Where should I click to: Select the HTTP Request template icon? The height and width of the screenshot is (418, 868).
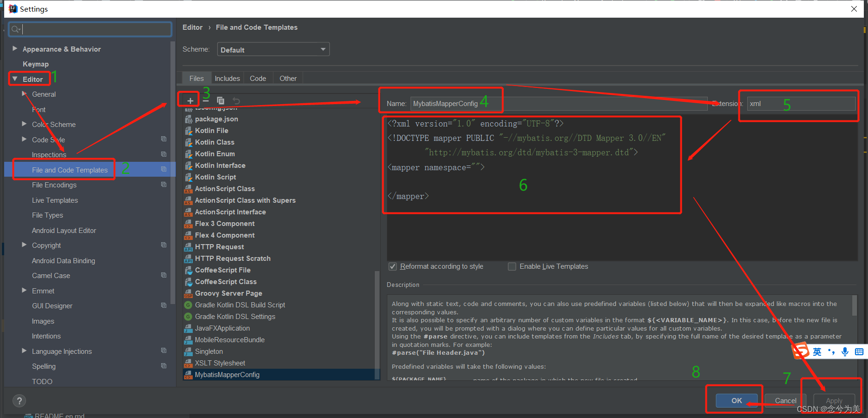(189, 247)
